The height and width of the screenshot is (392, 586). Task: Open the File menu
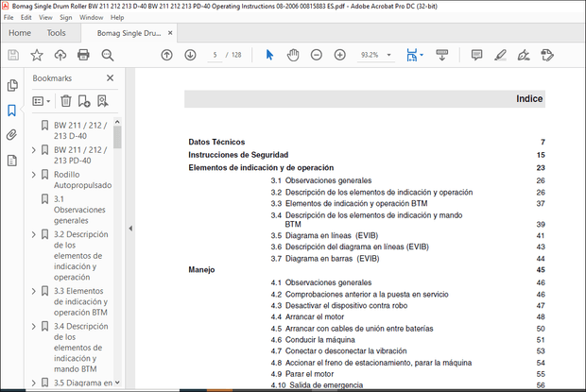9,18
